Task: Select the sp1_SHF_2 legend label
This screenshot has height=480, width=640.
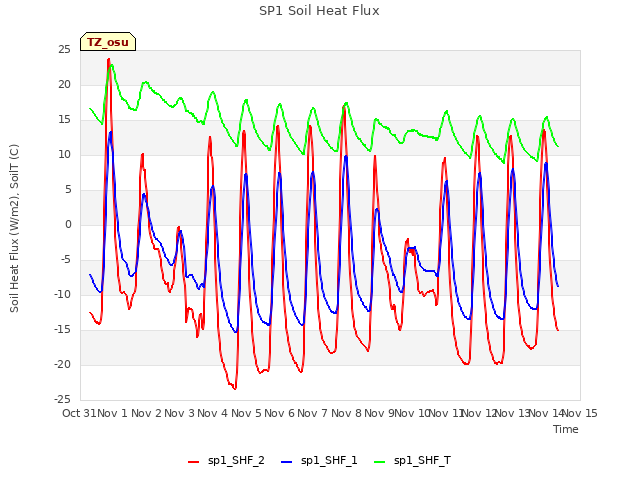Action: pyautogui.click(x=236, y=461)
